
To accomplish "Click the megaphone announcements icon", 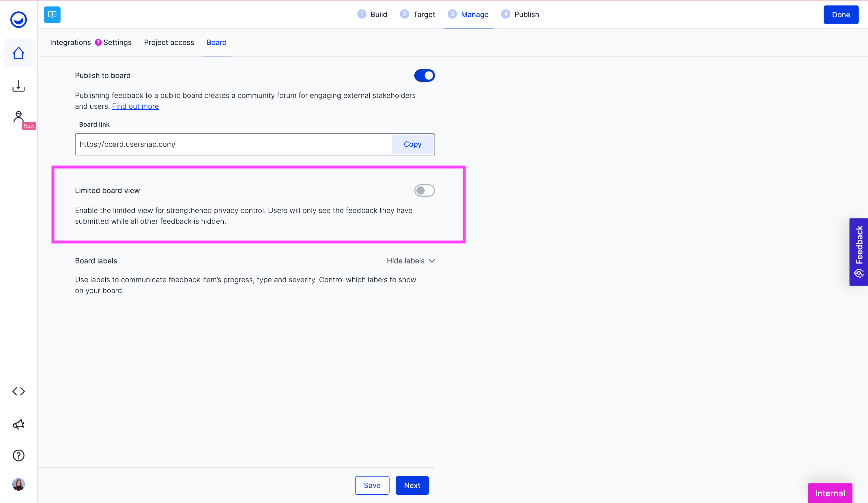I will 18,424.
